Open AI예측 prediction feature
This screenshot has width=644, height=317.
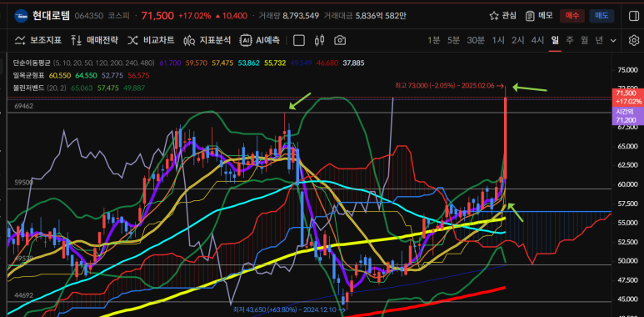pos(260,40)
